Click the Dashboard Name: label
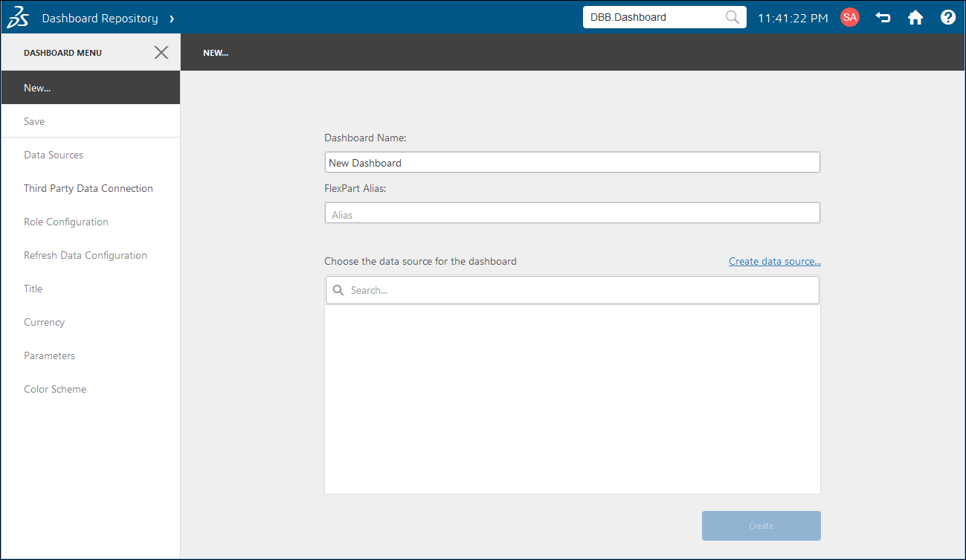 click(365, 138)
